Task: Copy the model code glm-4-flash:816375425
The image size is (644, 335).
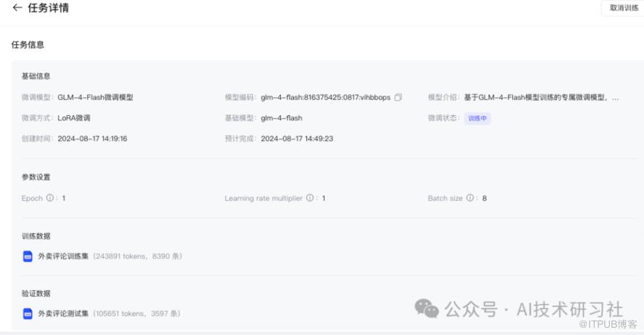Action: pos(398,97)
